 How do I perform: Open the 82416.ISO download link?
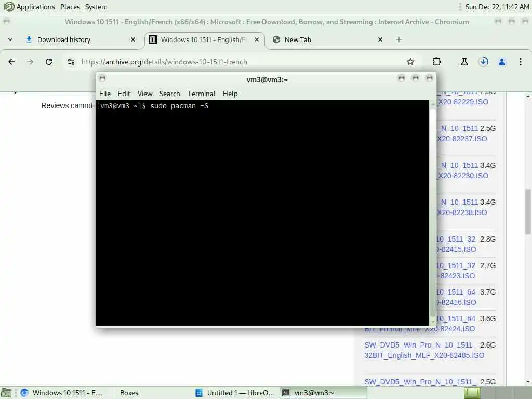click(457, 302)
